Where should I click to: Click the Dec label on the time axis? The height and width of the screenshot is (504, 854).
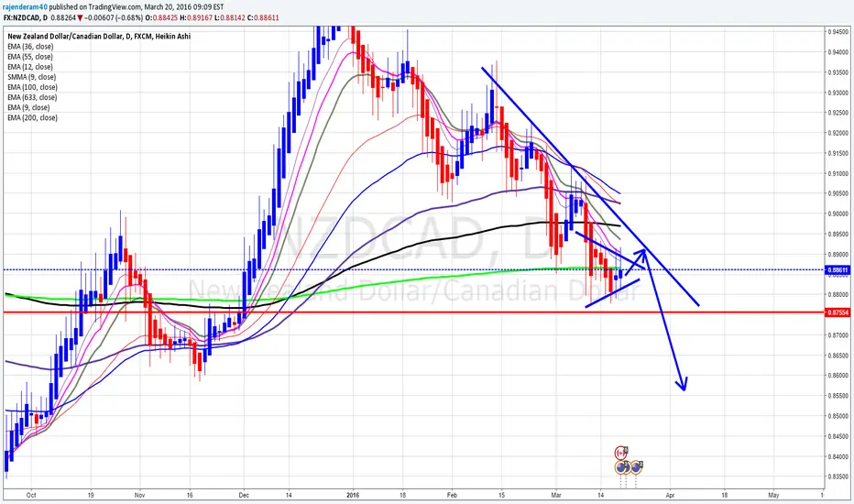pyautogui.click(x=244, y=495)
